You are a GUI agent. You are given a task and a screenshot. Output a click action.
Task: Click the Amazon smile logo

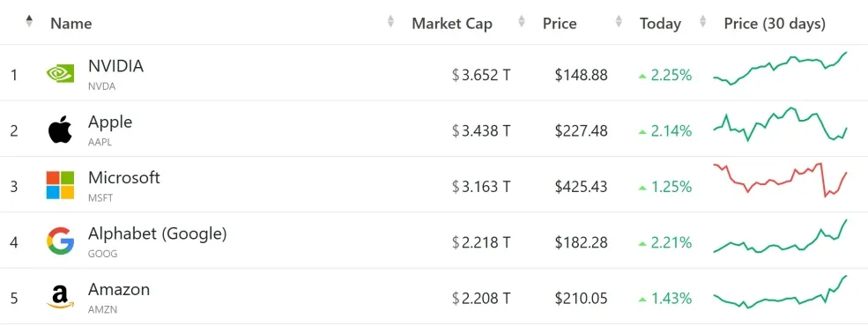60,297
